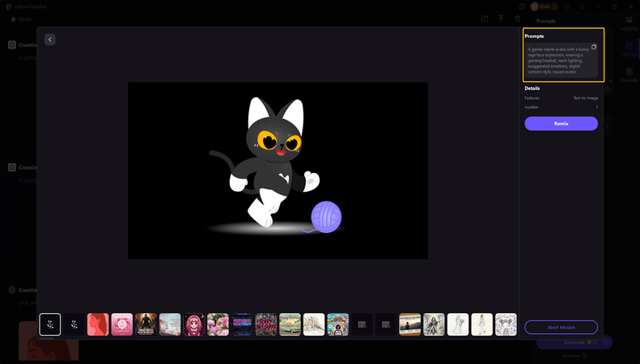
Task: Click the trash delete icon in the background toolbar
Action: pyautogui.click(x=518, y=19)
